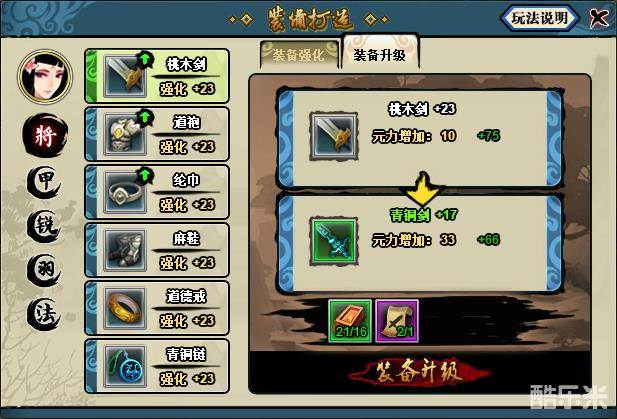
Task: Select the 青铜链 necklace equipment slot
Action: 157,366
